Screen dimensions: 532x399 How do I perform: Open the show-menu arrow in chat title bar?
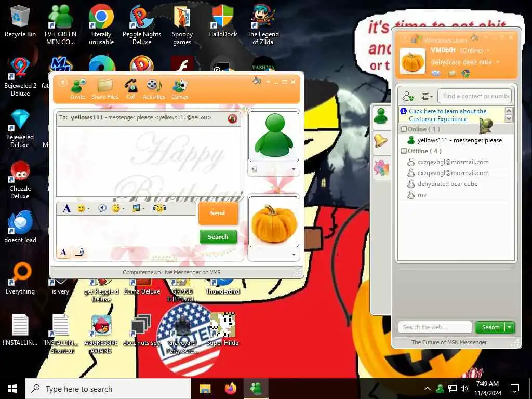[x=268, y=82]
